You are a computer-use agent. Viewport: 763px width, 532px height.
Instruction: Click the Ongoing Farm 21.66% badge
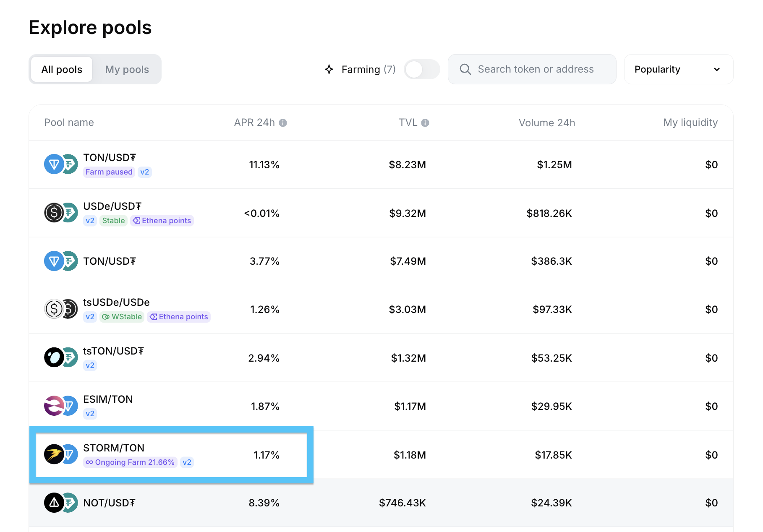coord(130,462)
